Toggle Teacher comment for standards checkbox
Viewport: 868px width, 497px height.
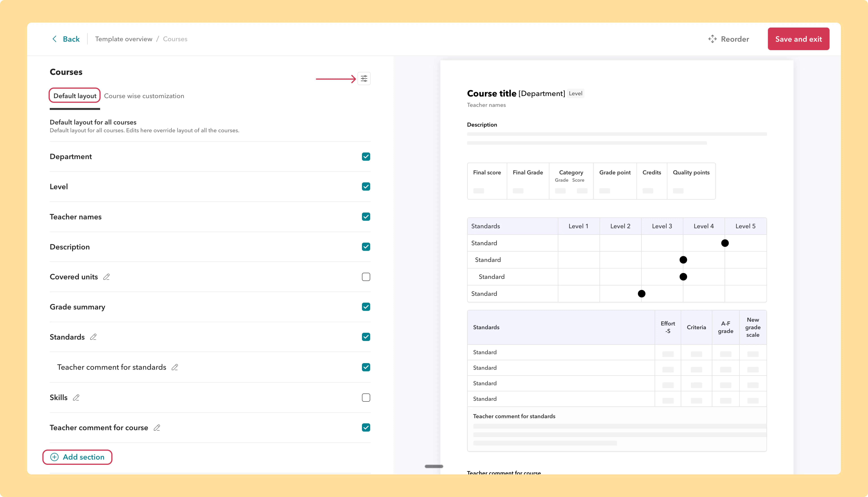tap(366, 367)
